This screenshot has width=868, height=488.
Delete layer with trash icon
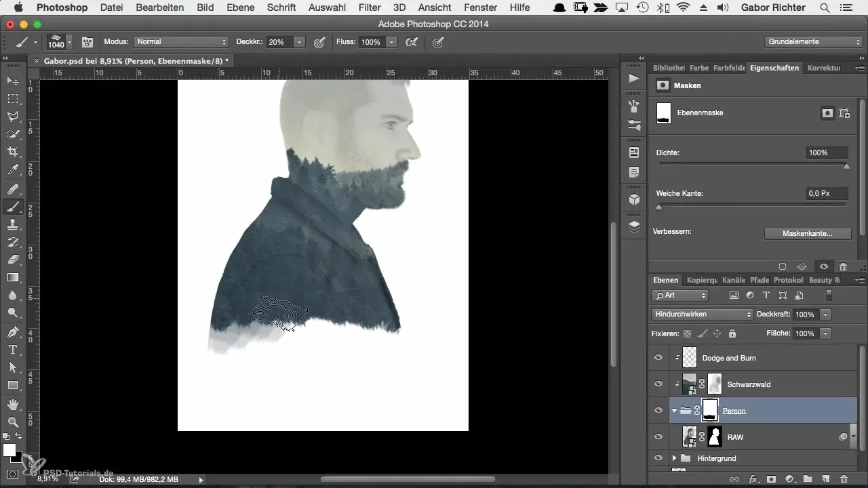844,479
